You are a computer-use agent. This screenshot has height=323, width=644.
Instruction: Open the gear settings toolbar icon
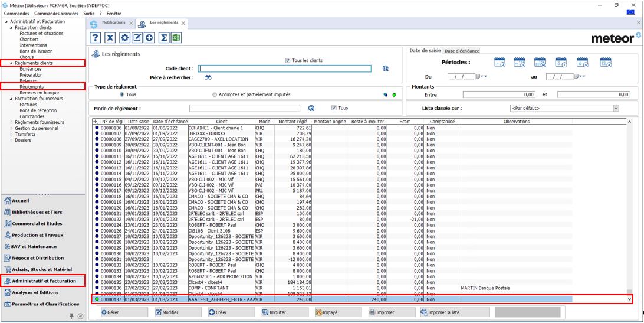click(125, 38)
